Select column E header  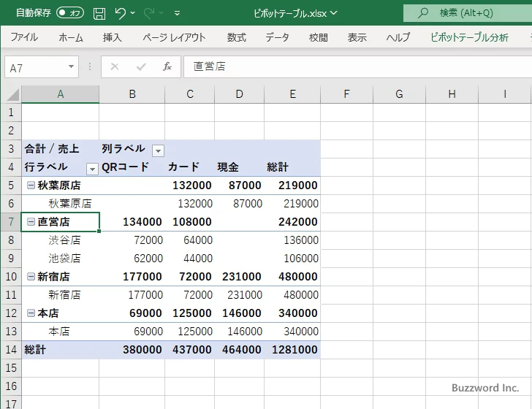(x=292, y=94)
